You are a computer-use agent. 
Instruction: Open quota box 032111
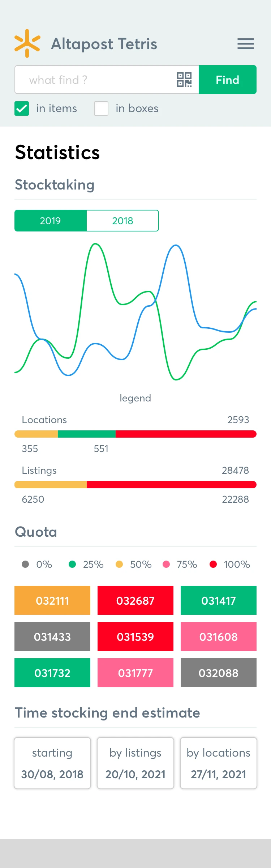(52, 600)
